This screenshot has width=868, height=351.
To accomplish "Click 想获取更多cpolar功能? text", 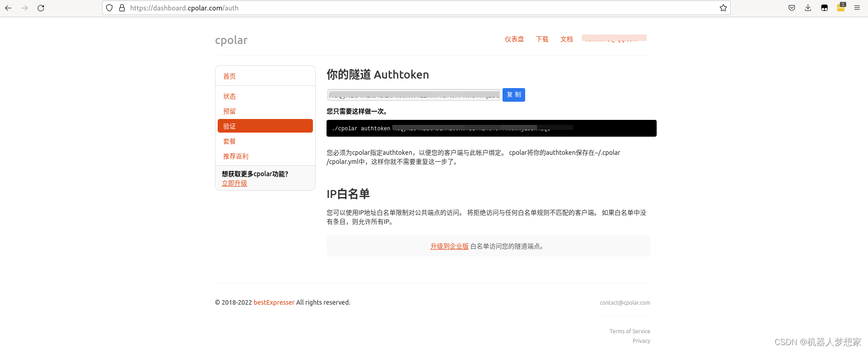I will (x=255, y=174).
